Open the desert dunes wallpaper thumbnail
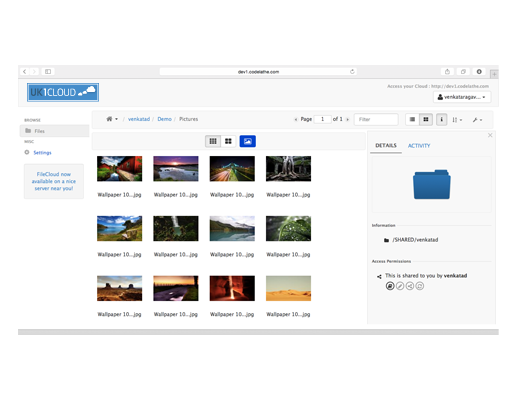 tap(288, 288)
